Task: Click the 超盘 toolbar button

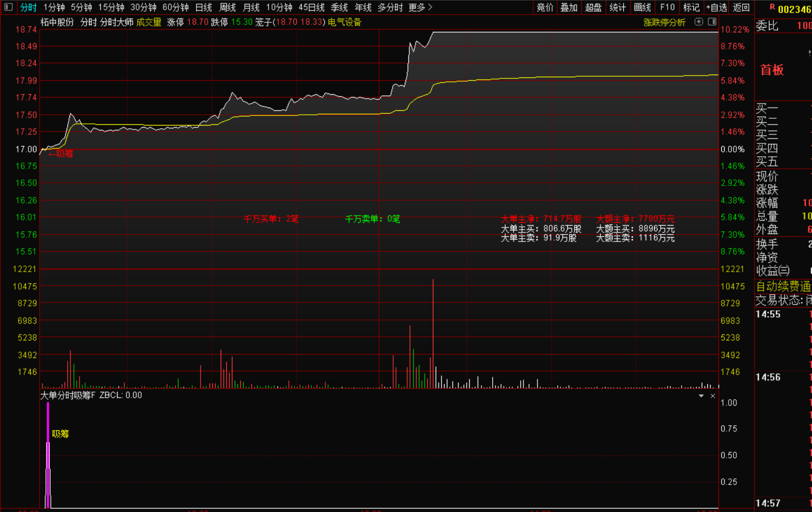Action: [x=593, y=7]
